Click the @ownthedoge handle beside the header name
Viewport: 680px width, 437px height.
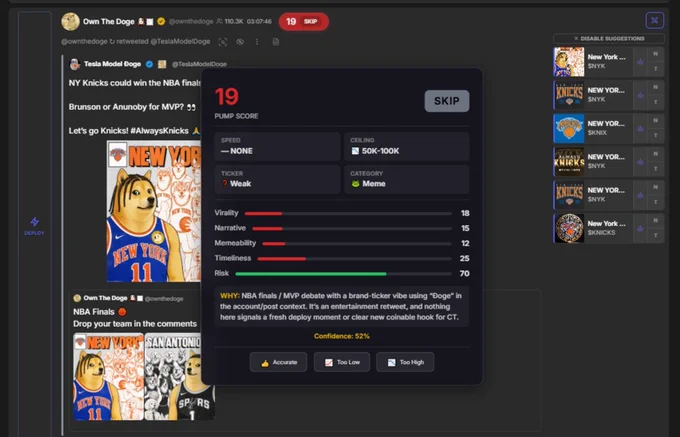click(191, 21)
